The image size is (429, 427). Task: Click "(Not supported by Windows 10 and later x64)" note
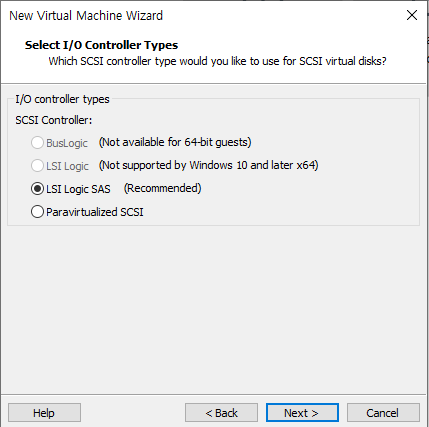tap(209, 165)
